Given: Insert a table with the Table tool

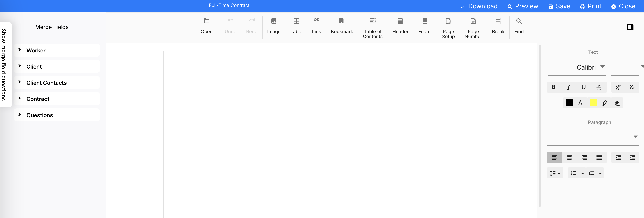Looking at the screenshot, I should [x=296, y=26].
